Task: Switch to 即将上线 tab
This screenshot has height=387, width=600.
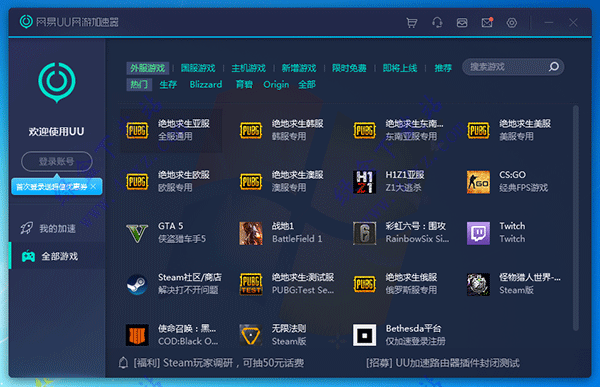Action: point(400,68)
